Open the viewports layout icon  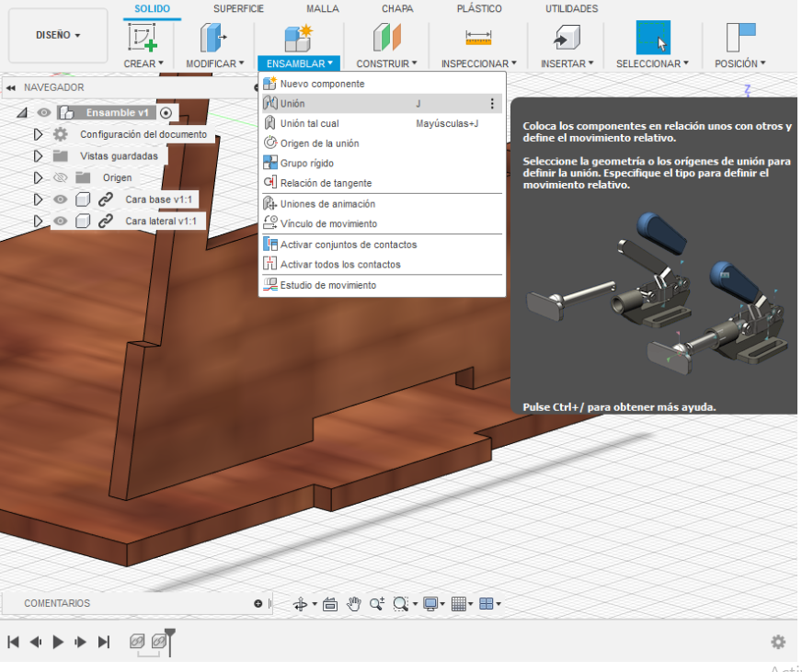[486, 604]
